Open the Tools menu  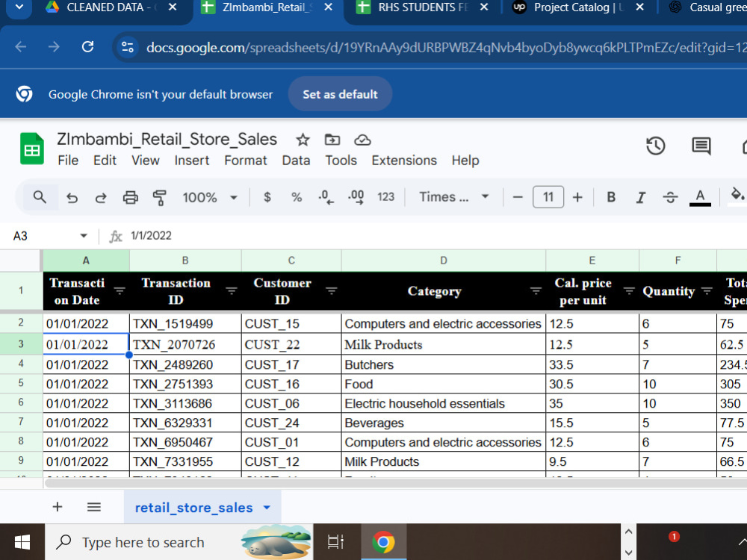click(341, 161)
